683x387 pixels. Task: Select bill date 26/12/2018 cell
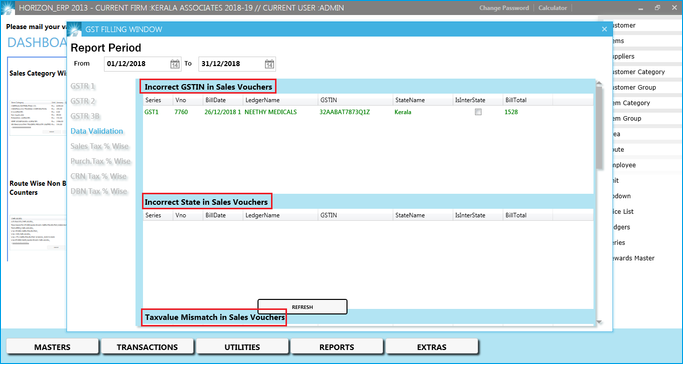tap(223, 112)
